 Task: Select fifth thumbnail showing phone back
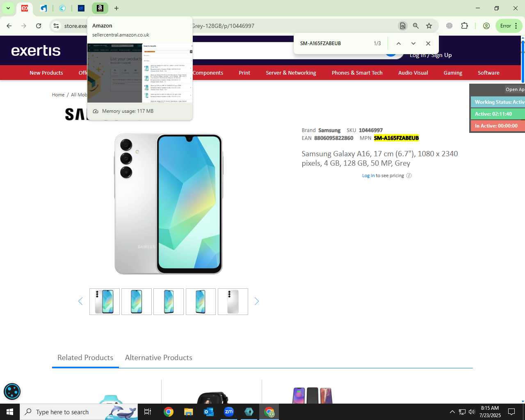(x=233, y=301)
